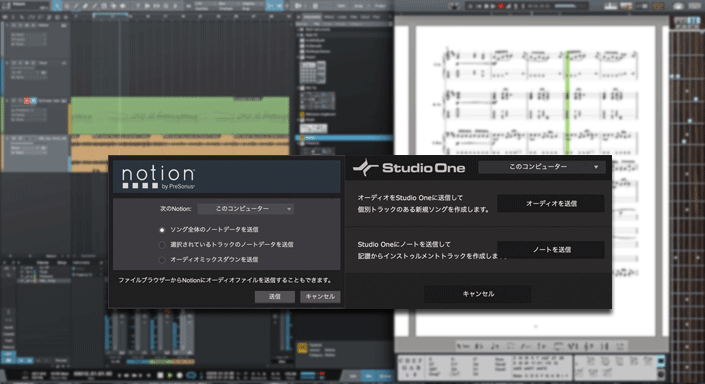Screen dimensions: 705x384
Task: Toggle blue monitor button on the green track
Action: (x=33, y=101)
